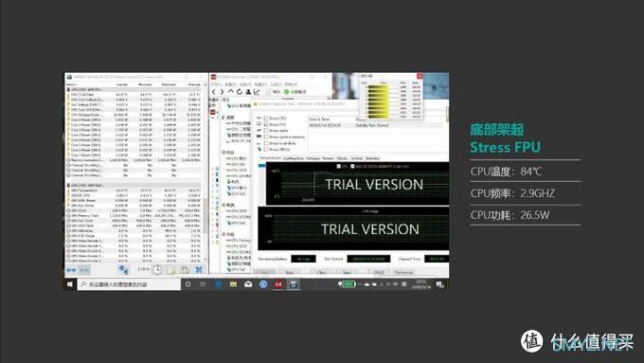Click the user icon in AIDA64 toolbar
Screen dimensions: 644x363
coord(248,92)
